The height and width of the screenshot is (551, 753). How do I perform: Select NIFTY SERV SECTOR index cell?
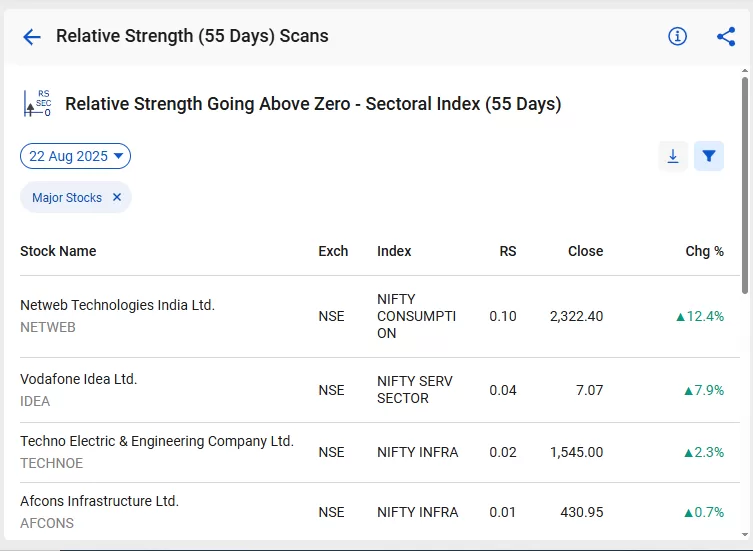[414, 390]
